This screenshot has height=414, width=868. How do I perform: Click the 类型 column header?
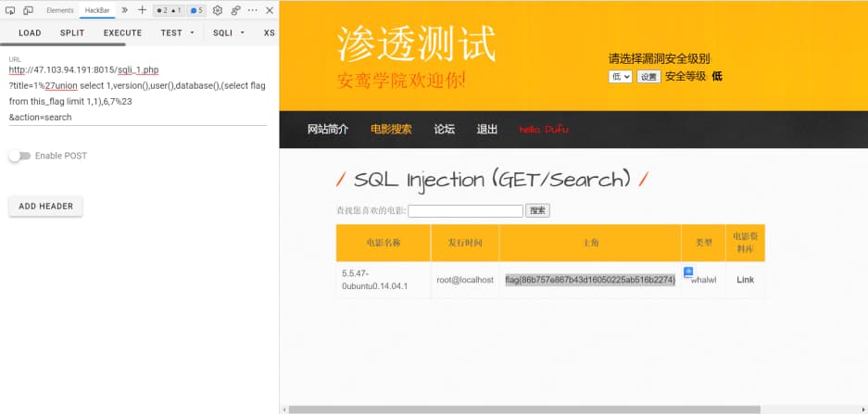click(x=704, y=243)
